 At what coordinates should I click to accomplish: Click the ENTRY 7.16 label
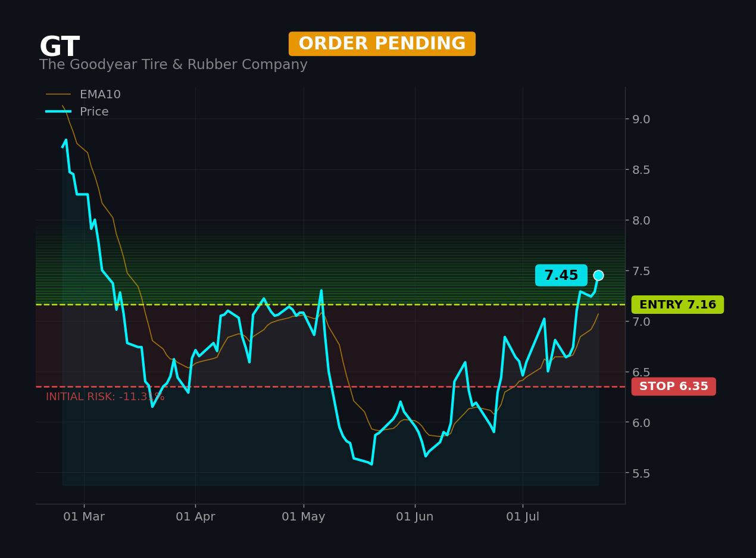click(677, 305)
